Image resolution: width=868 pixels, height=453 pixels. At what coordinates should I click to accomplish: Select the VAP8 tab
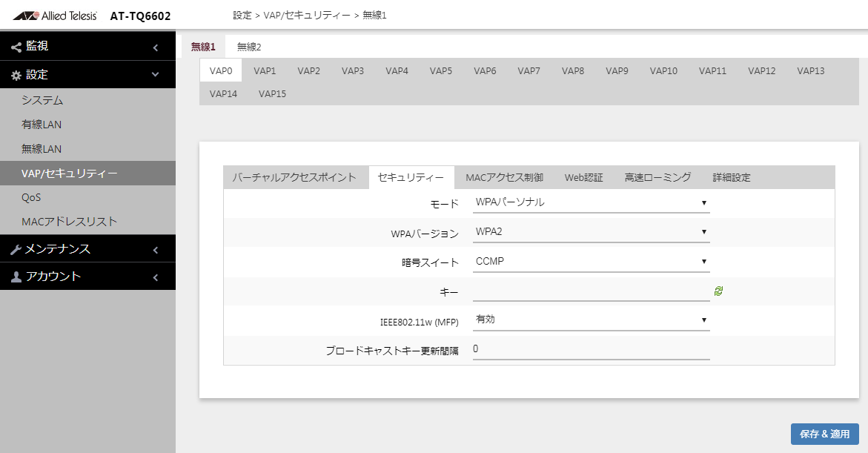[x=573, y=71]
